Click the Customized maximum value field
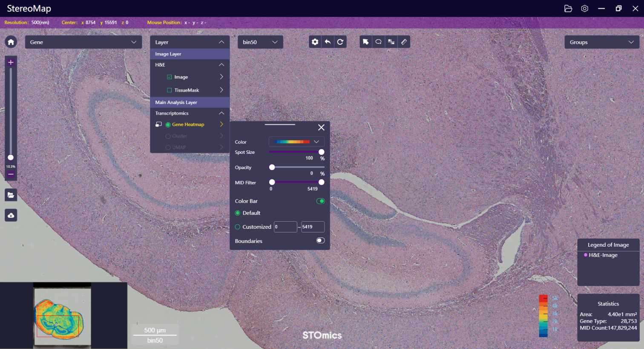This screenshot has height=349, width=644. click(x=312, y=227)
